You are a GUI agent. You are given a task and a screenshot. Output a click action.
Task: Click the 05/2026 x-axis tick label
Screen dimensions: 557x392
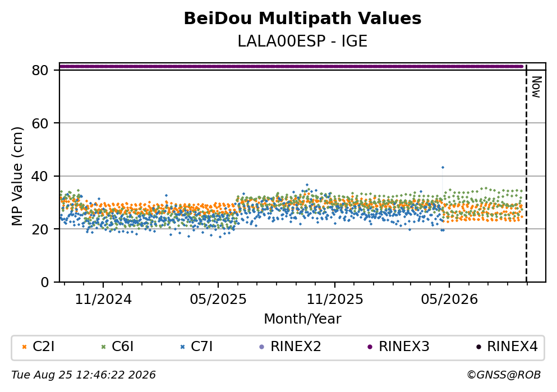click(x=449, y=299)
